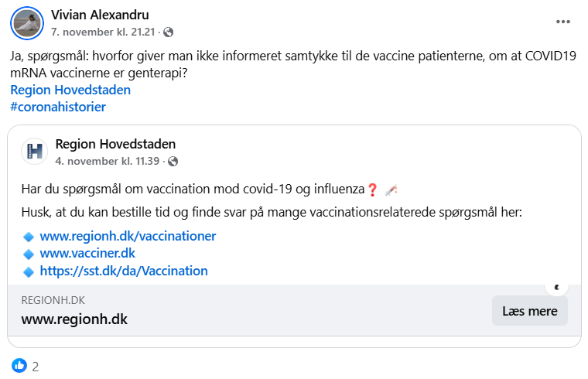Click the info icon above Læs mere
The width and height of the screenshot is (588, 379).
click(557, 287)
